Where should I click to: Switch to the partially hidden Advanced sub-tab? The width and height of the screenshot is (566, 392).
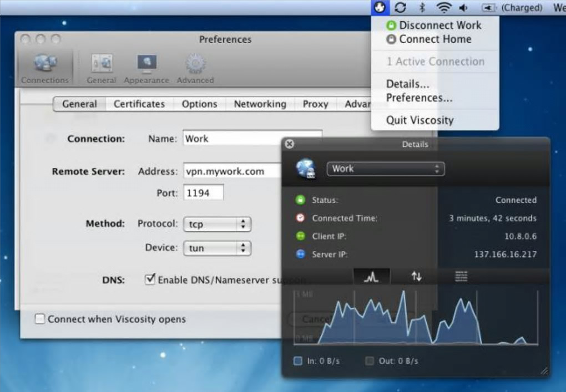click(x=355, y=104)
